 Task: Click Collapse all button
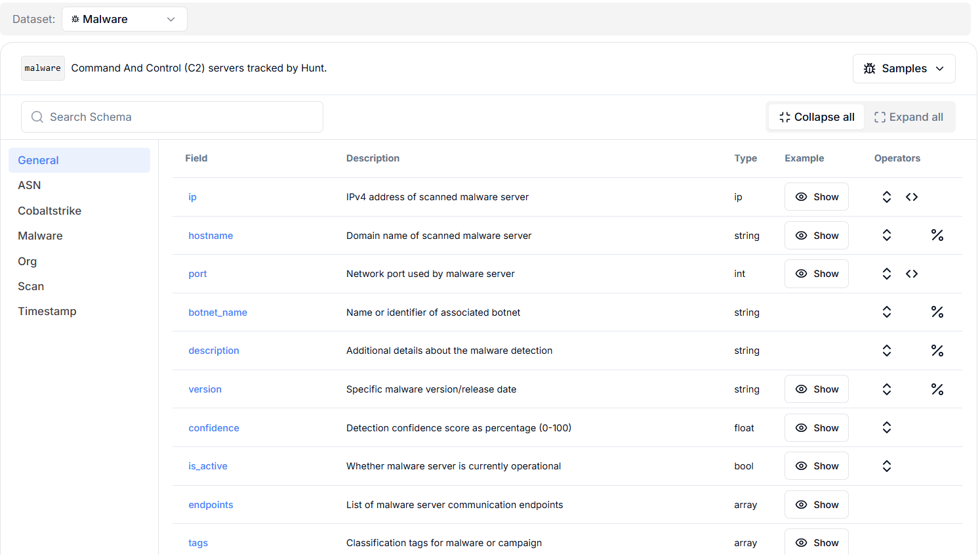[816, 116]
